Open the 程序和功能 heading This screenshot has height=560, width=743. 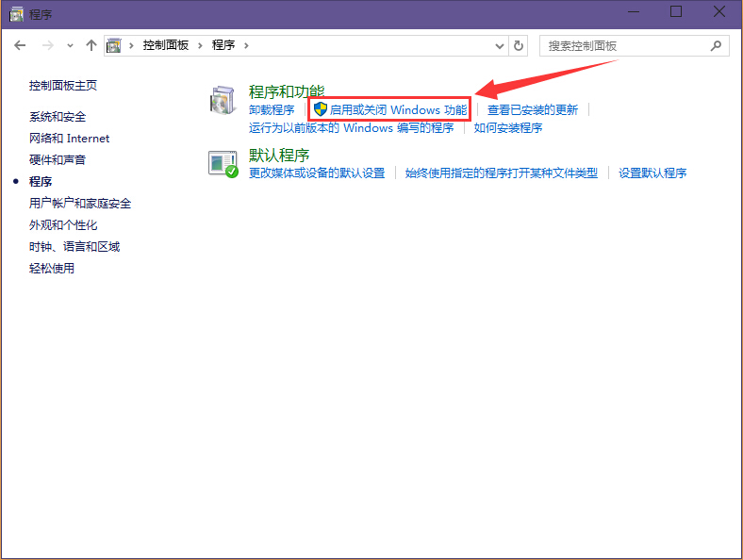(287, 91)
